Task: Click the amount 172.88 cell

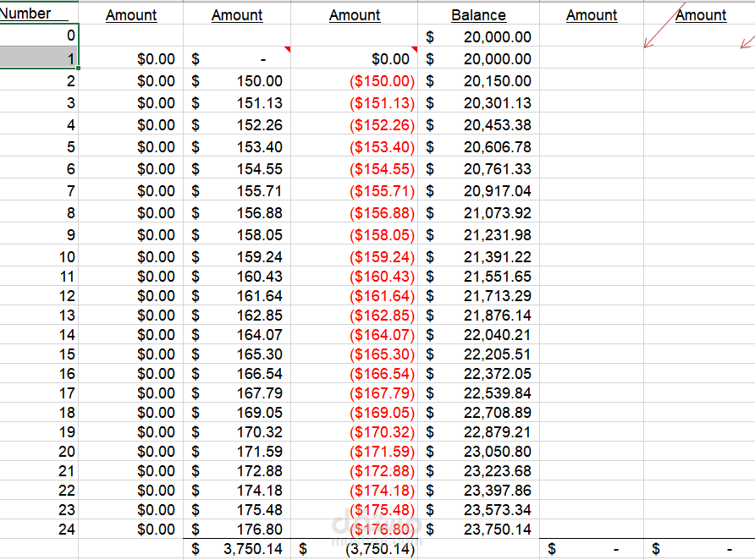Action: 237,470
